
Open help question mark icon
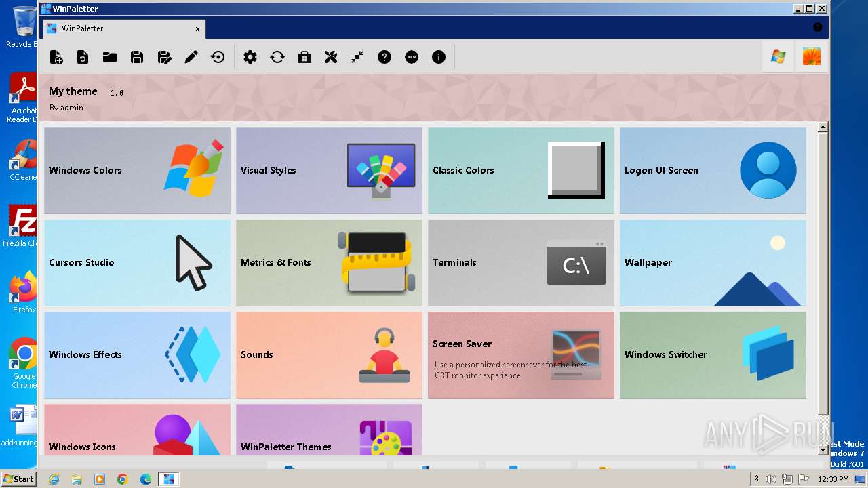(384, 58)
